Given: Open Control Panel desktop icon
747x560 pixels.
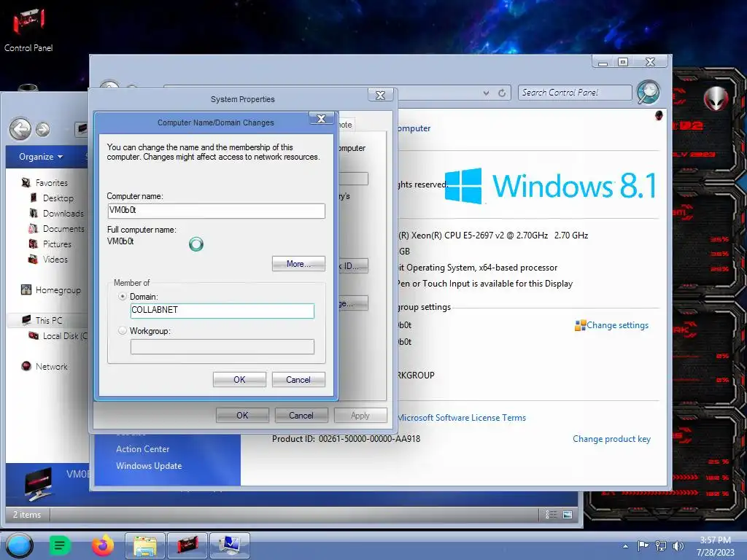Looking at the screenshot, I should coord(28,28).
